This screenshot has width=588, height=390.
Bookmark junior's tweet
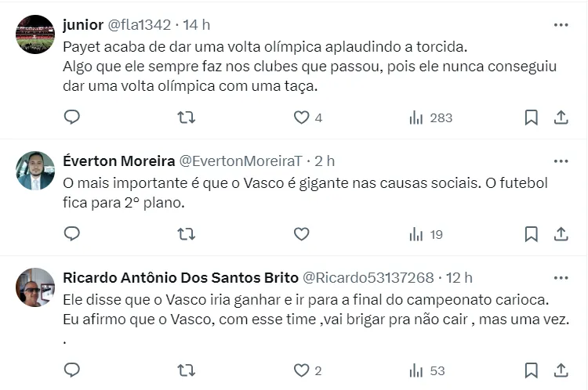point(532,117)
